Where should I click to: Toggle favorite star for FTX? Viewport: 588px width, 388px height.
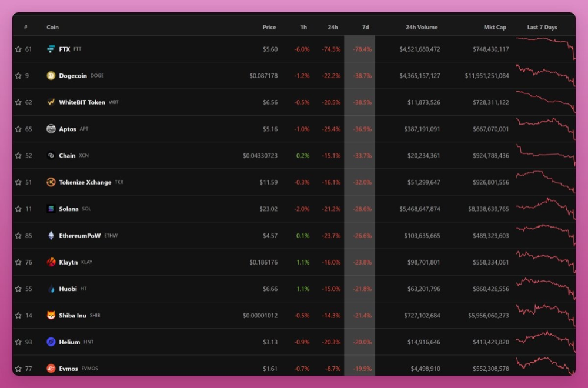coord(18,49)
